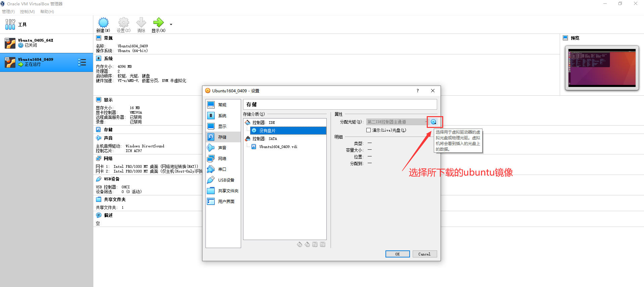Switch to 网络 category in settings dialog
This screenshot has width=644, height=287.
click(223, 158)
